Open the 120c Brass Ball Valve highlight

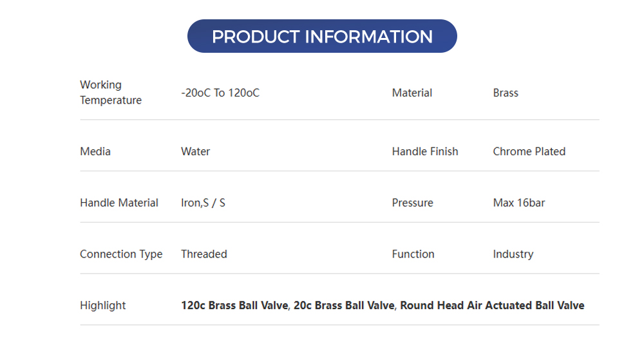coord(236,306)
